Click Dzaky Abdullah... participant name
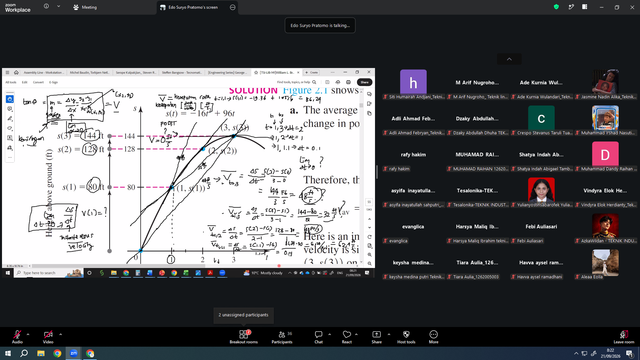 477,118
